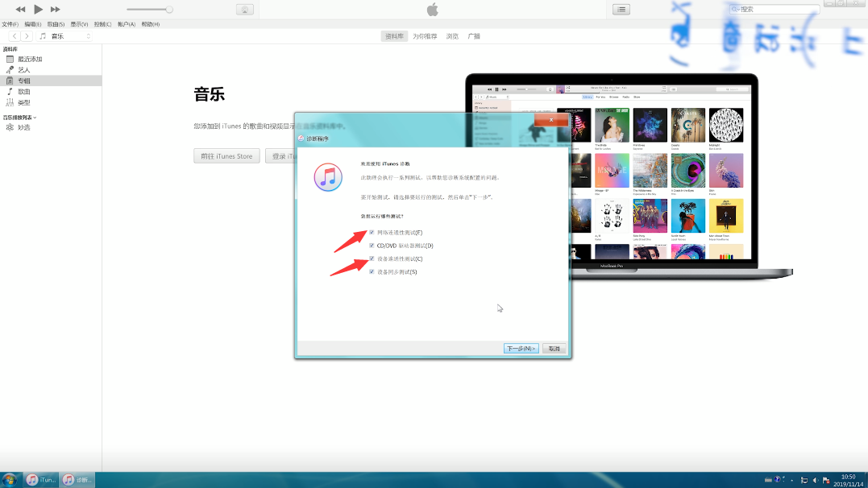Click the partially covered 登录 iTunes Store button
Screen dimensions: 868x488
(280, 156)
